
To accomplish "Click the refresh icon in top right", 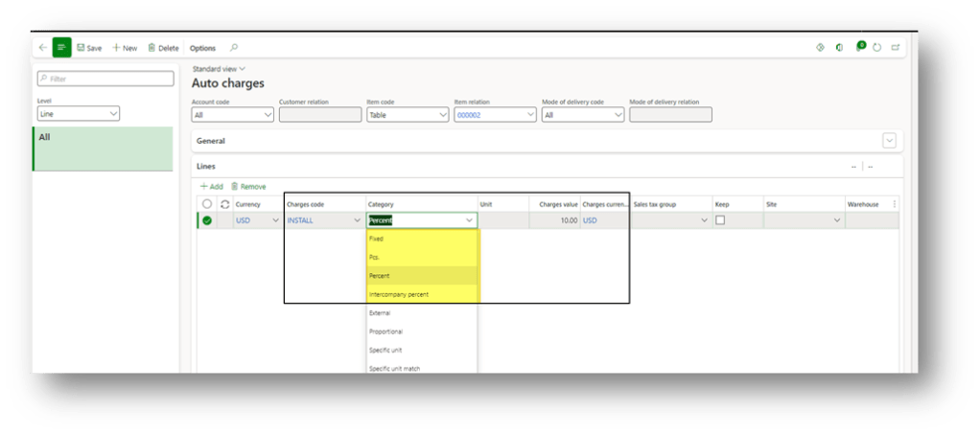I will pos(876,47).
